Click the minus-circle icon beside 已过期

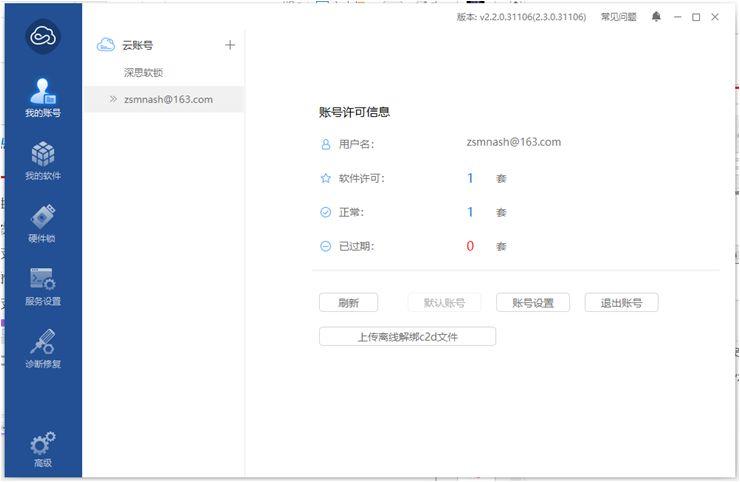pyautogui.click(x=326, y=246)
